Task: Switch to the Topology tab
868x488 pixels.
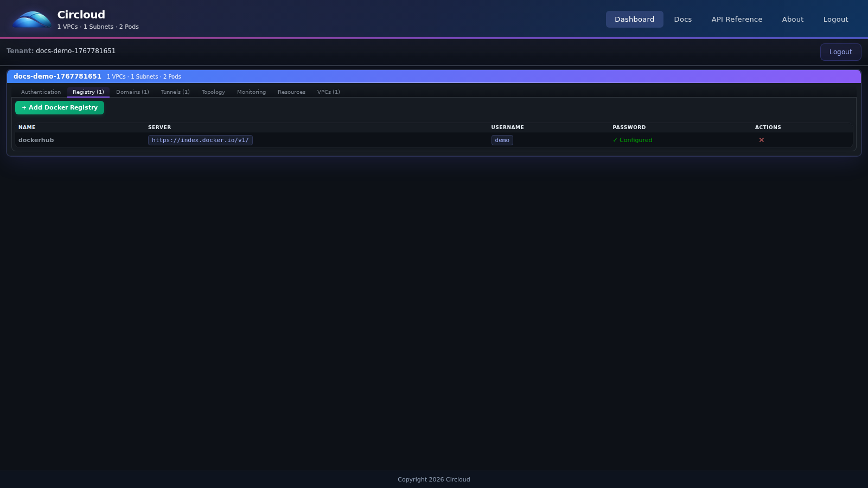Action: 213,92
